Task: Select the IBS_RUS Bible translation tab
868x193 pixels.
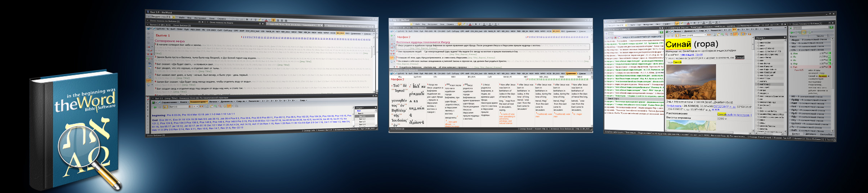Action: (x=340, y=33)
